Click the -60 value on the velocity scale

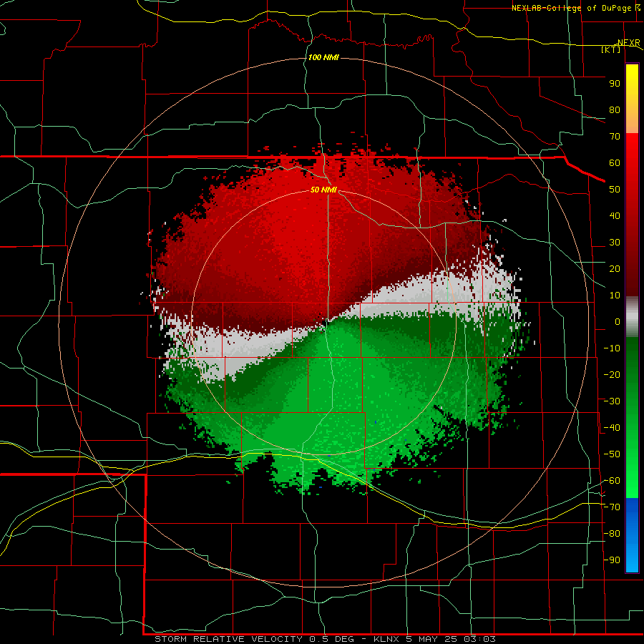(x=612, y=481)
